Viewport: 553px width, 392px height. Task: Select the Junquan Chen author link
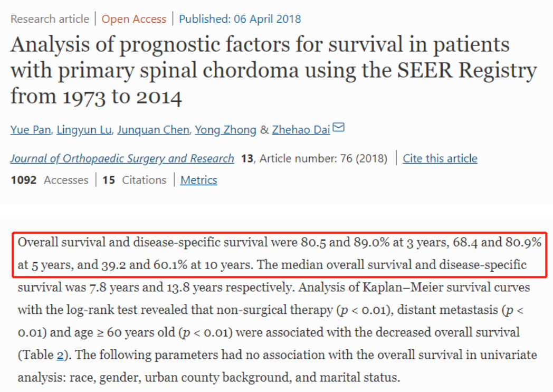153,130
